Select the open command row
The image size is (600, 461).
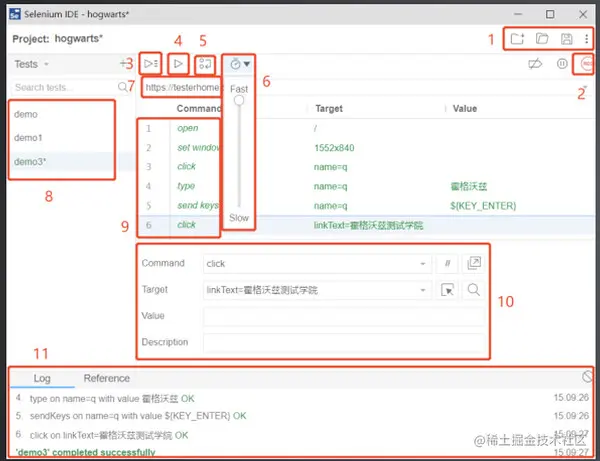click(365, 128)
